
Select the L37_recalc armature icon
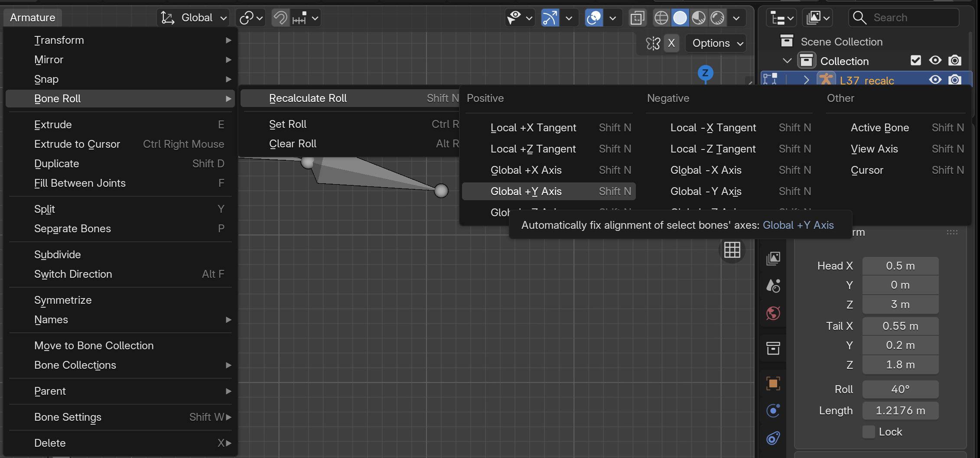click(x=826, y=80)
